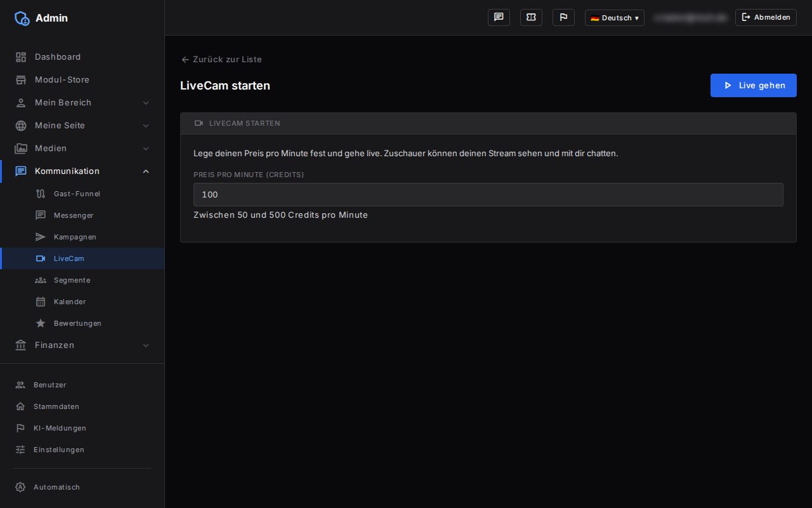Expand the Meine Seite submenu chevron
The width and height of the screenshot is (812, 508).
[x=146, y=126]
